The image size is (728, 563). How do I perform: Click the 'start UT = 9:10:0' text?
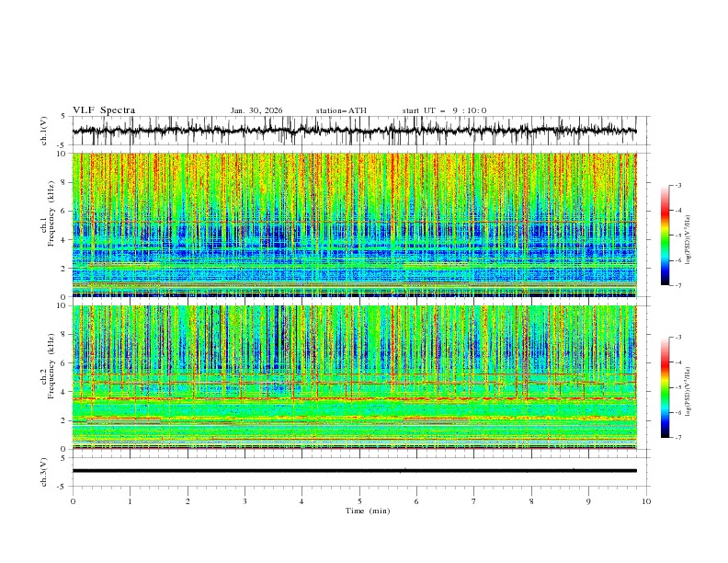[x=444, y=110]
